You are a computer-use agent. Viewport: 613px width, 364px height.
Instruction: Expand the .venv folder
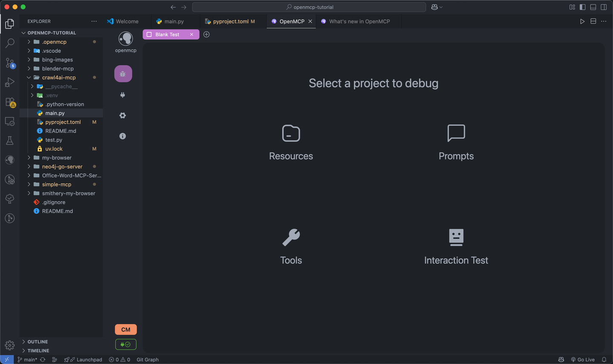point(61,95)
